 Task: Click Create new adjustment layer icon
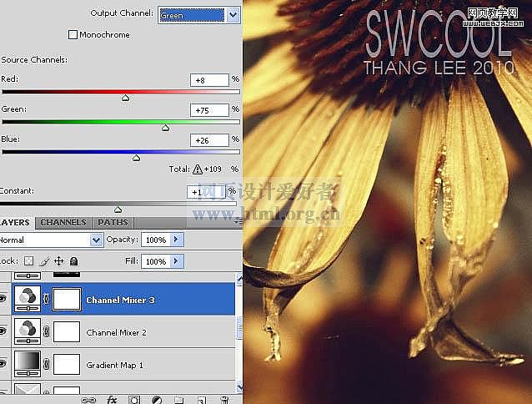(x=157, y=401)
